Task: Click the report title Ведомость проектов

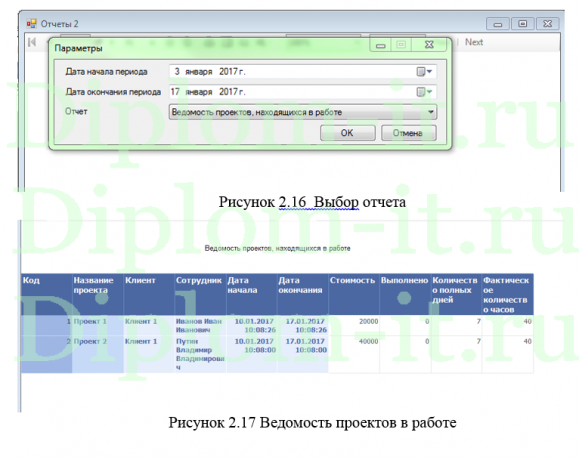Action: pos(277,248)
